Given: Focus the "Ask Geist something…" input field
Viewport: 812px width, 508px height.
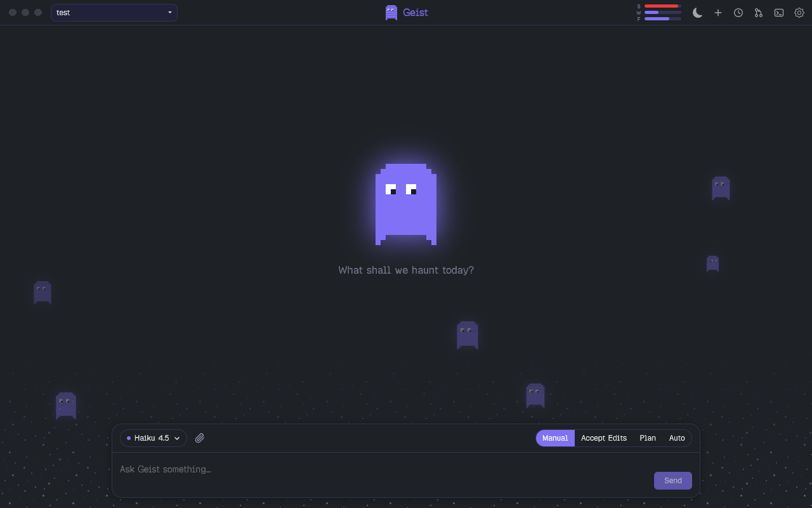Looking at the screenshot, I should (383, 474).
